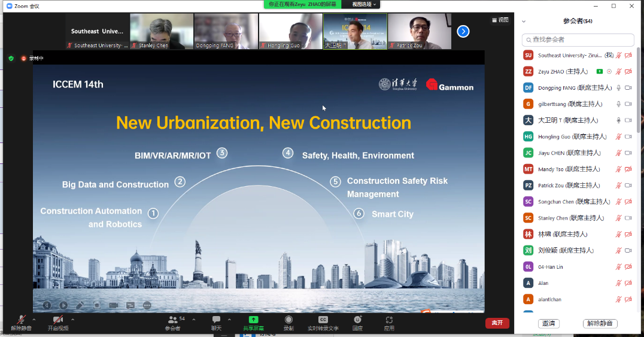The image size is (644, 337).
Task: Click the ZZ avatar for Zeyu ZHAO
Action: pos(528,71)
